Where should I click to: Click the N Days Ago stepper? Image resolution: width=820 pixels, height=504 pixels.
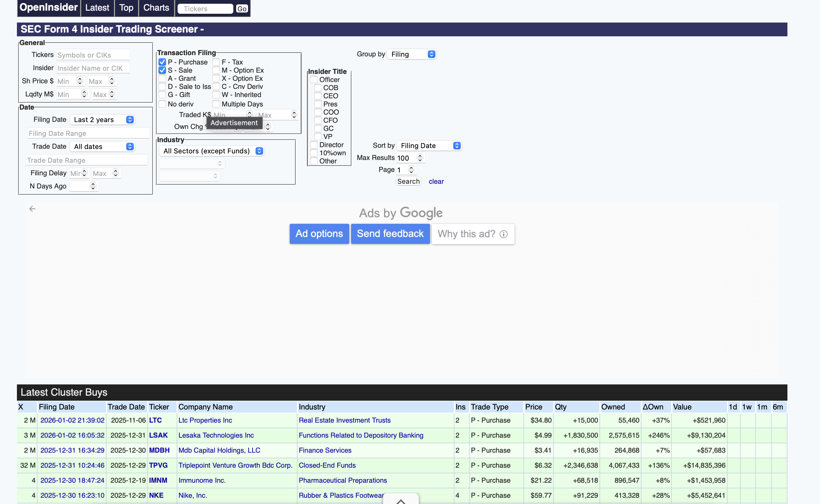(93, 186)
